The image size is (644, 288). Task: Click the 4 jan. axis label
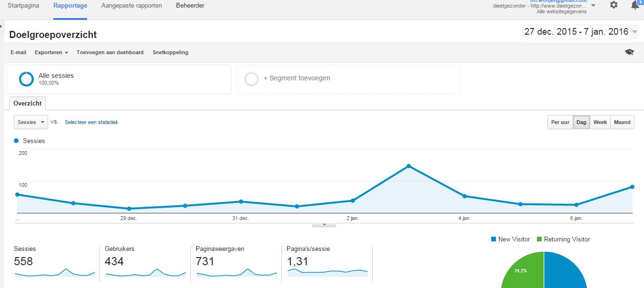point(464,218)
